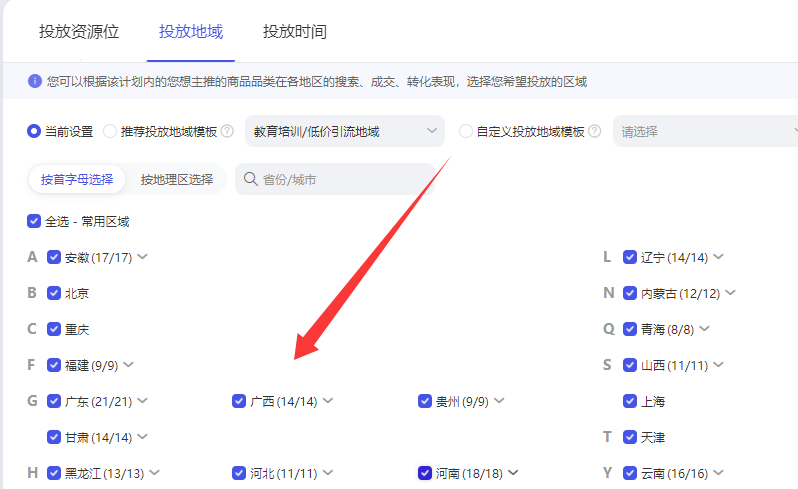Select the 当前设置 radio button
Screen dimensions: 798x489
coord(34,131)
